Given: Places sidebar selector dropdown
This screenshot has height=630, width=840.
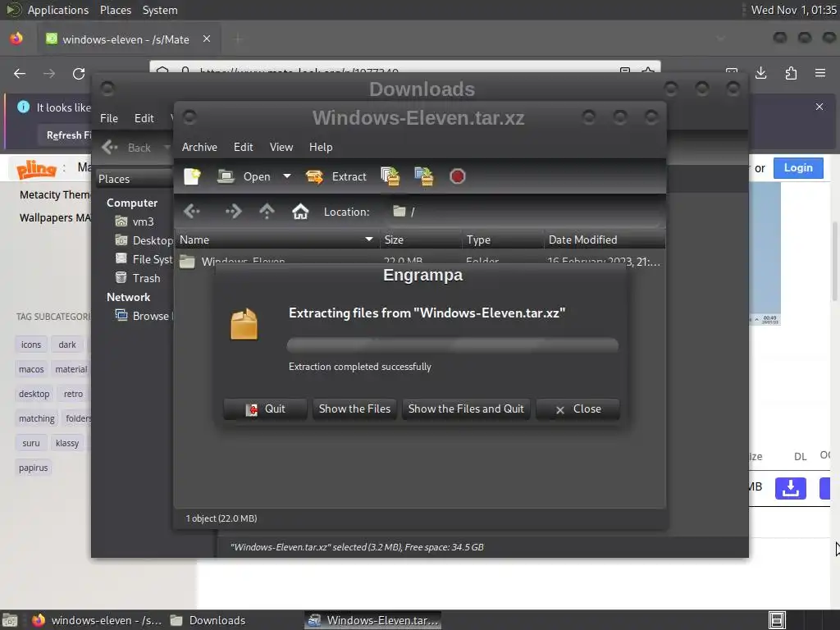Looking at the screenshot, I should click(135, 179).
